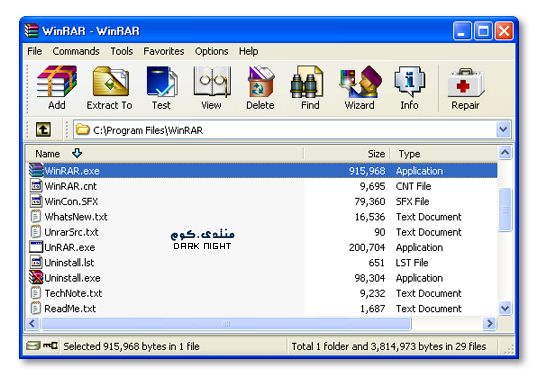The height and width of the screenshot is (376, 538).
Task: Click the Extract To toolbar icon
Action: 110,82
